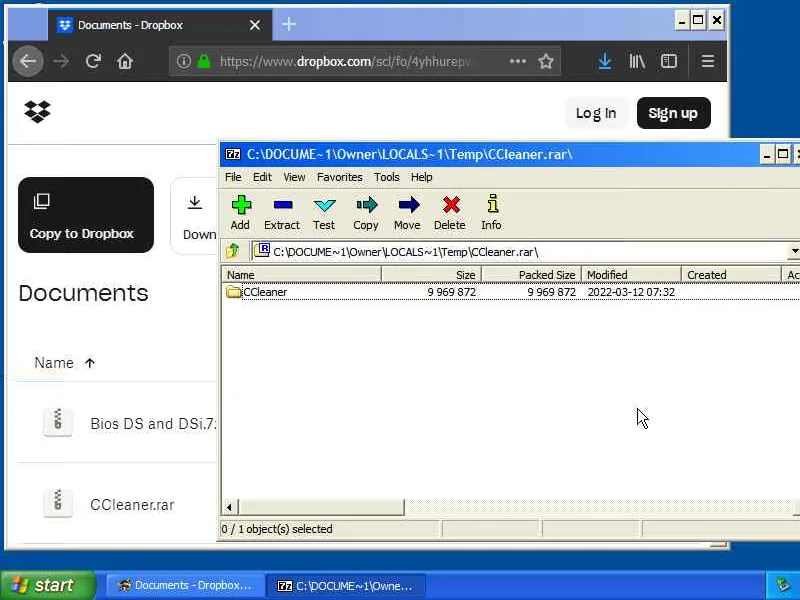Sort 7-Zip list by Size column header
This screenshot has width=800, height=600.
431,274
